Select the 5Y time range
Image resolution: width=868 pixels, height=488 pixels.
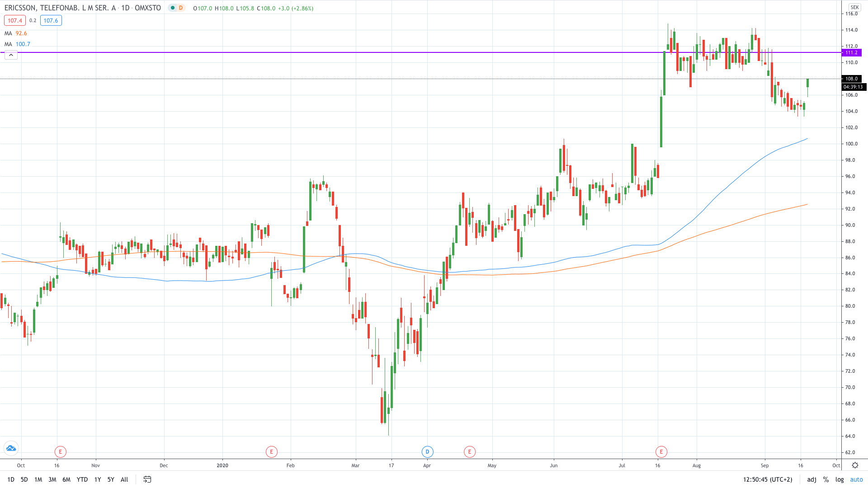[111, 479]
